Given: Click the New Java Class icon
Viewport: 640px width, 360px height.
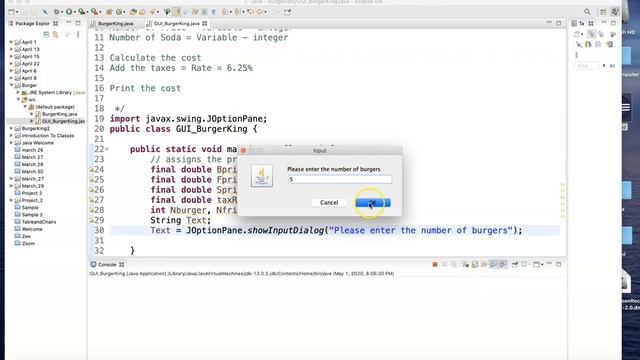Looking at the screenshot, I should pyautogui.click(x=119, y=12).
